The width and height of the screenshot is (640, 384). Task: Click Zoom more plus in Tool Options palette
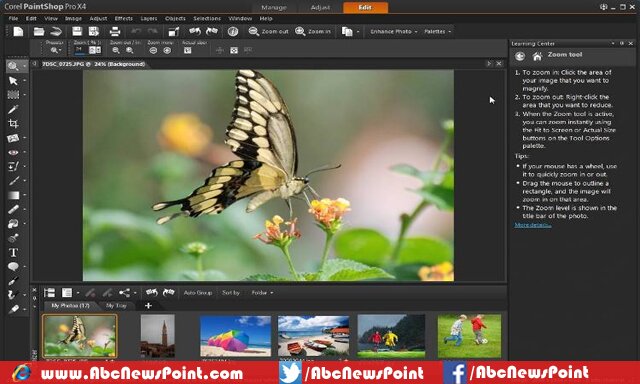pyautogui.click(x=167, y=50)
